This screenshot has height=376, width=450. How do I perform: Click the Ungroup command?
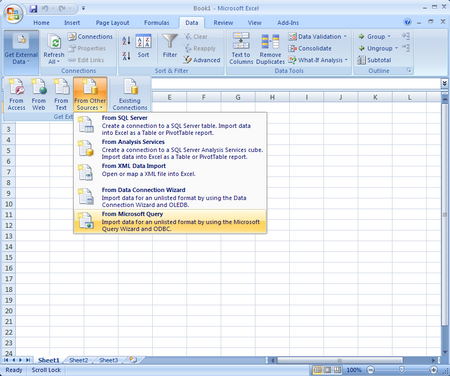coord(376,48)
